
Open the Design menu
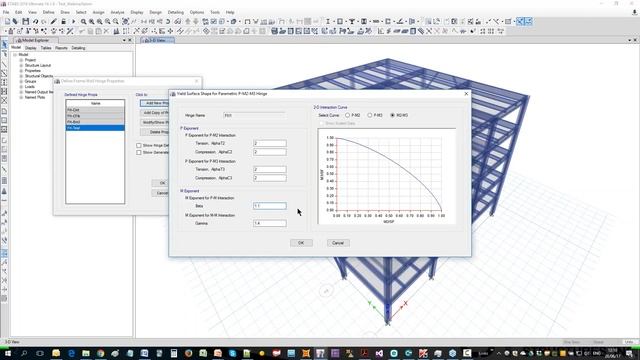[x=155, y=12]
